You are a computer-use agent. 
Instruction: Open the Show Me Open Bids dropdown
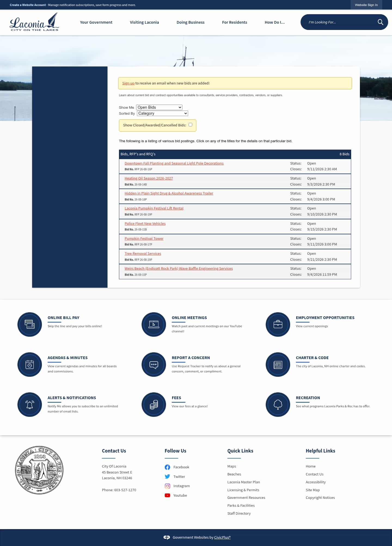[159, 107]
